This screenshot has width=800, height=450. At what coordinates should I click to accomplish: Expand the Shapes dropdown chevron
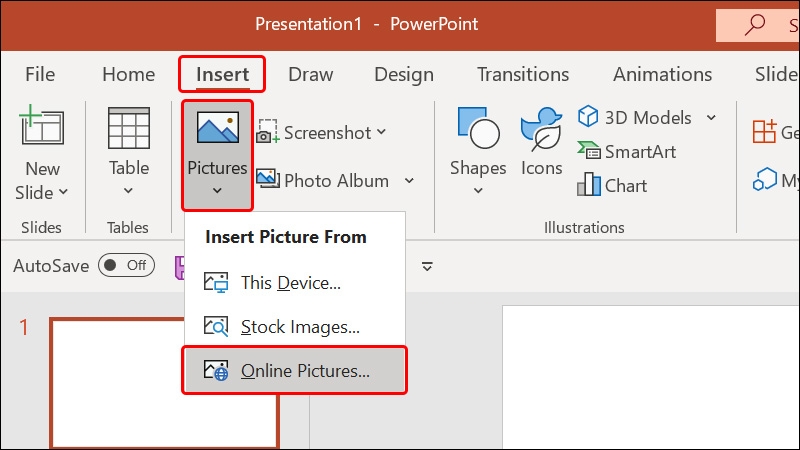(x=478, y=191)
